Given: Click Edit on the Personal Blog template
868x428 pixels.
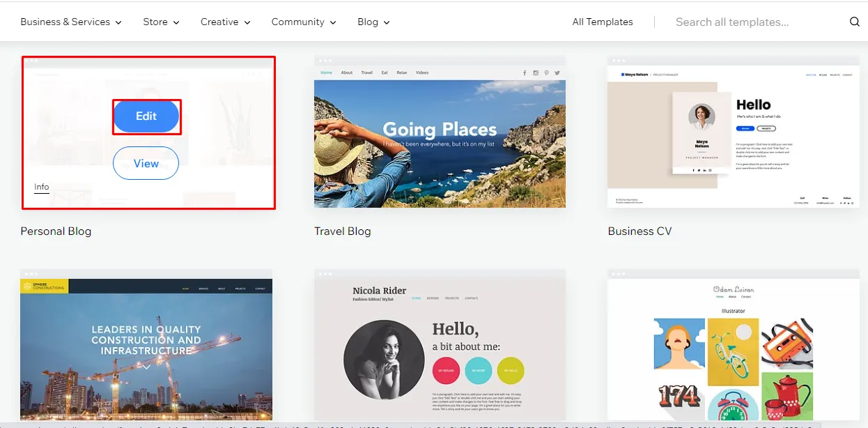Looking at the screenshot, I should 146,116.
